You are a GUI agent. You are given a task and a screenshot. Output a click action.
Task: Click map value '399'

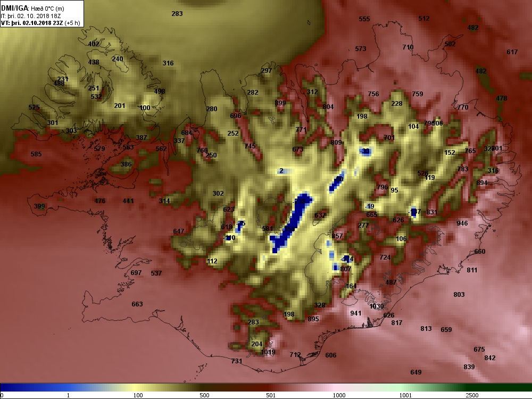coord(39,206)
